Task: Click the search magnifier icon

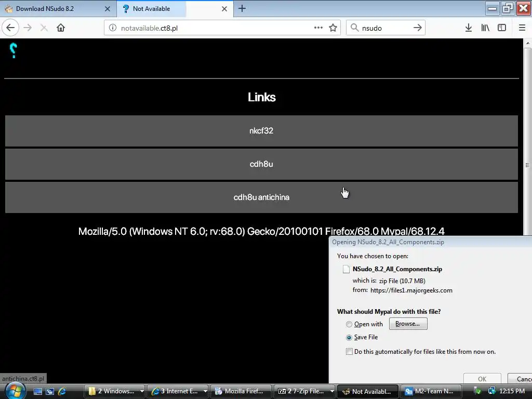Action: (x=354, y=28)
